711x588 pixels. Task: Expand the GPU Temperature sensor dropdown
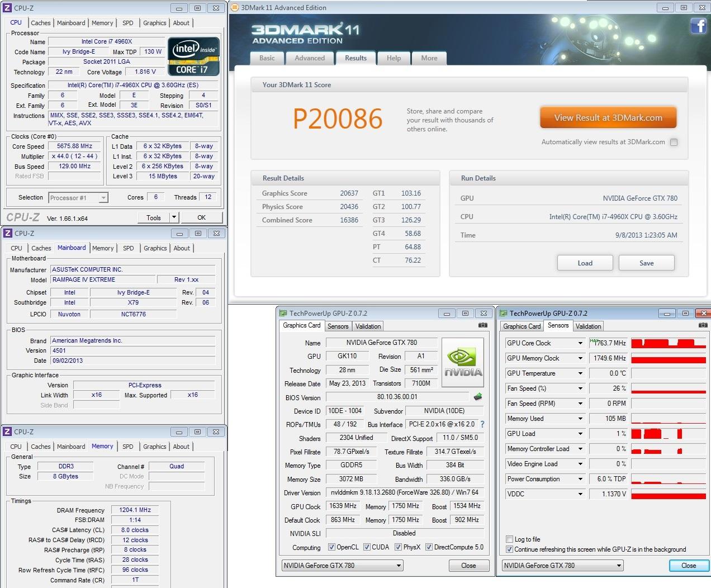pos(580,373)
